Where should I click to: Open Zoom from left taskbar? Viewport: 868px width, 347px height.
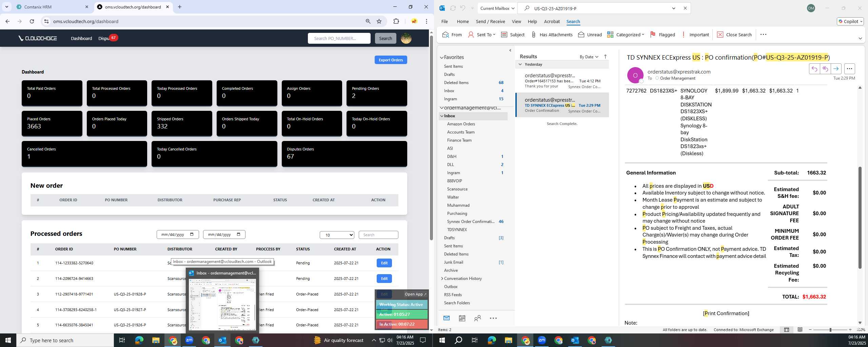189,340
